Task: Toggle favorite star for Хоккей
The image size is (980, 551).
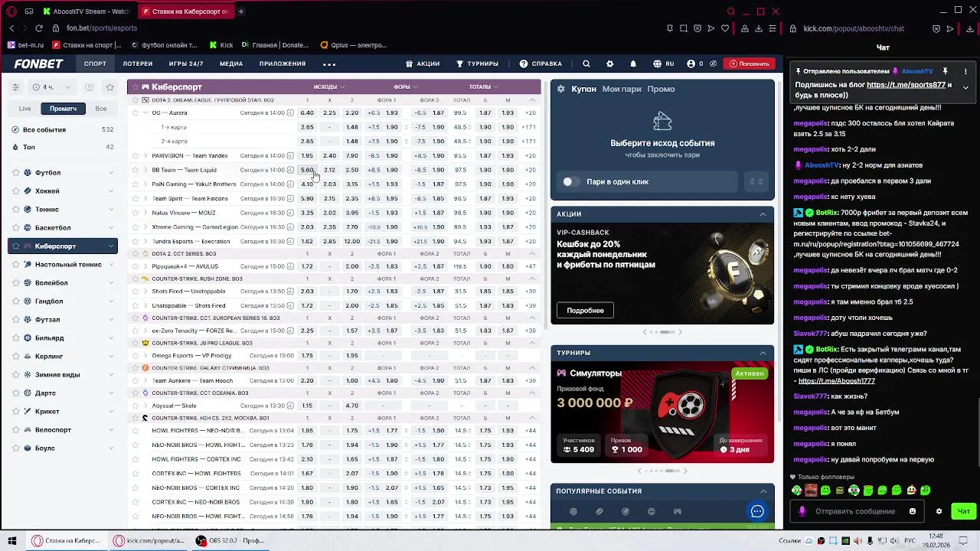Action: pyautogui.click(x=15, y=191)
